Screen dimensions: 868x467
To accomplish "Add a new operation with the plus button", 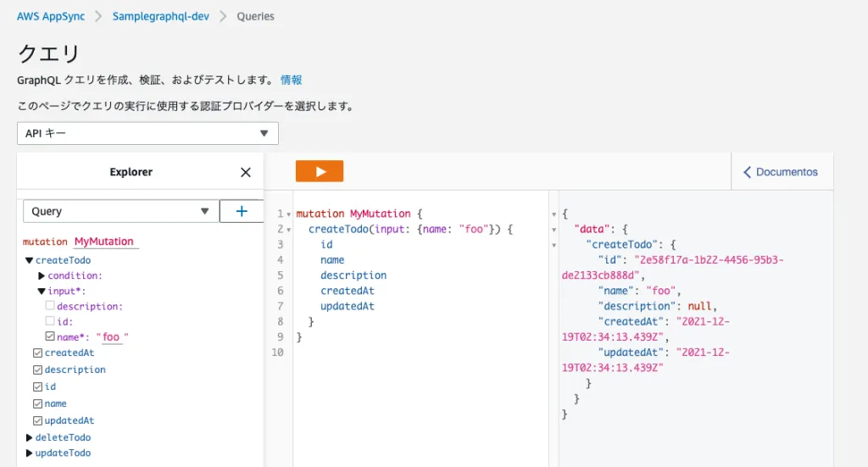I will tap(242, 211).
